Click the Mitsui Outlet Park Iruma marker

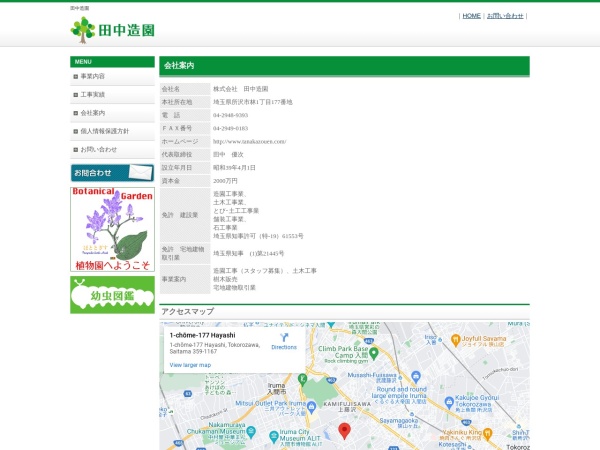click(x=311, y=406)
